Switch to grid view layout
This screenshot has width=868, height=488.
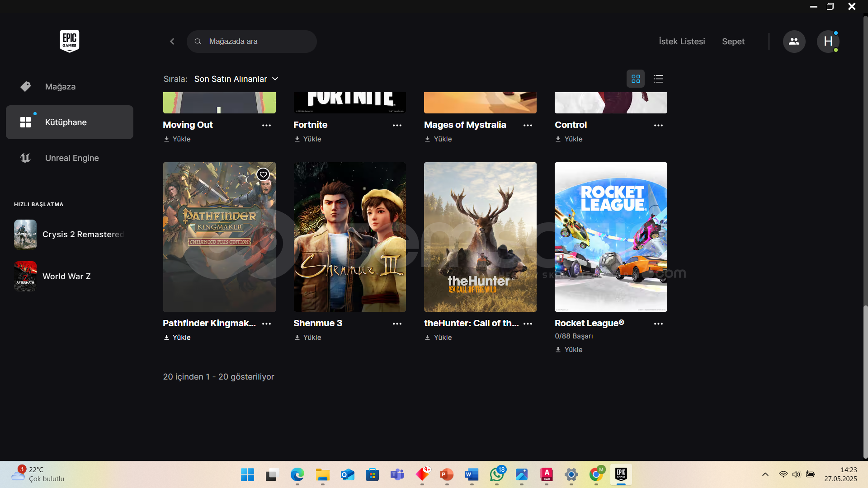click(x=636, y=79)
